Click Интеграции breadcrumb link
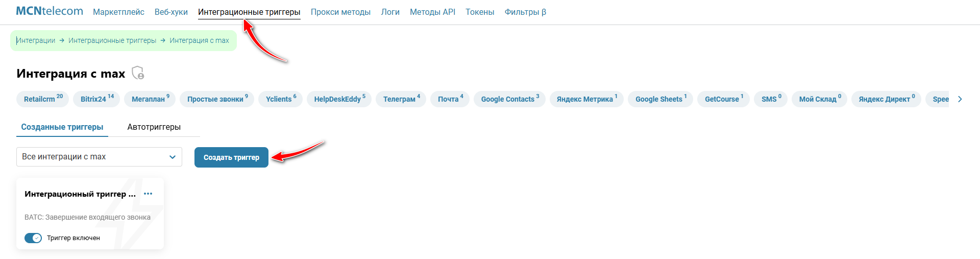Image resolution: width=980 pixels, height=259 pixels. [x=36, y=40]
